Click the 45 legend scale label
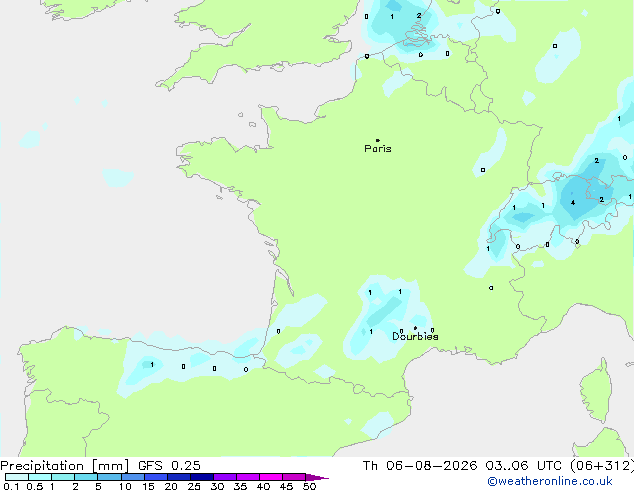The height and width of the screenshot is (490, 634). click(287, 486)
